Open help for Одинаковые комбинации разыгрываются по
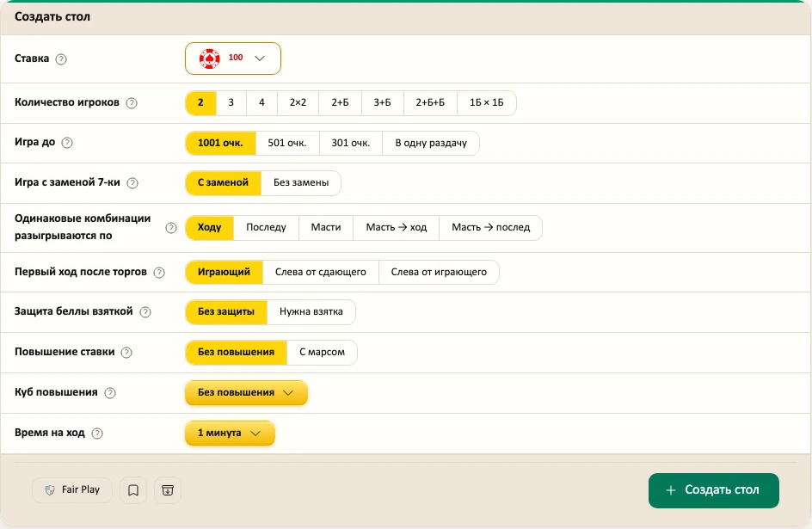Image resolution: width=812 pixels, height=529 pixels. coord(171,228)
